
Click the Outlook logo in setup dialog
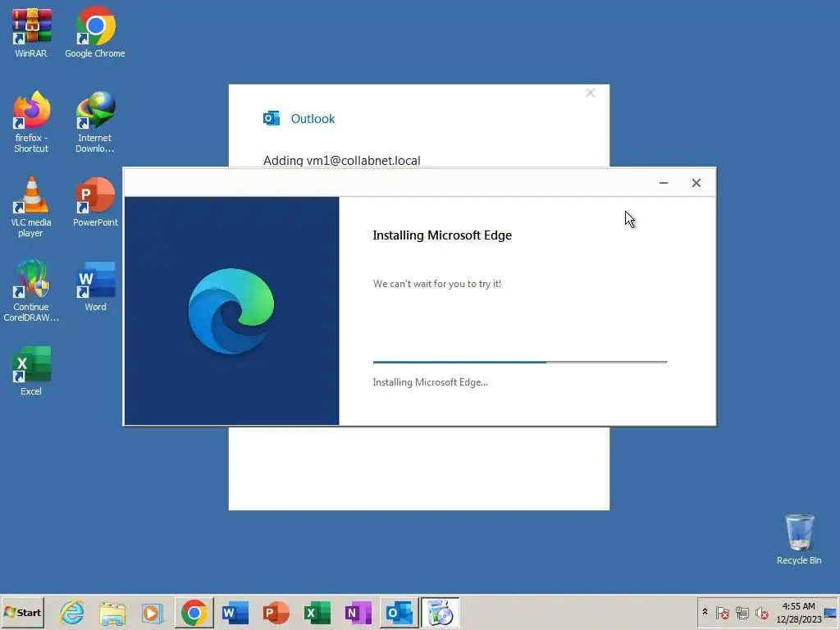pyautogui.click(x=271, y=118)
